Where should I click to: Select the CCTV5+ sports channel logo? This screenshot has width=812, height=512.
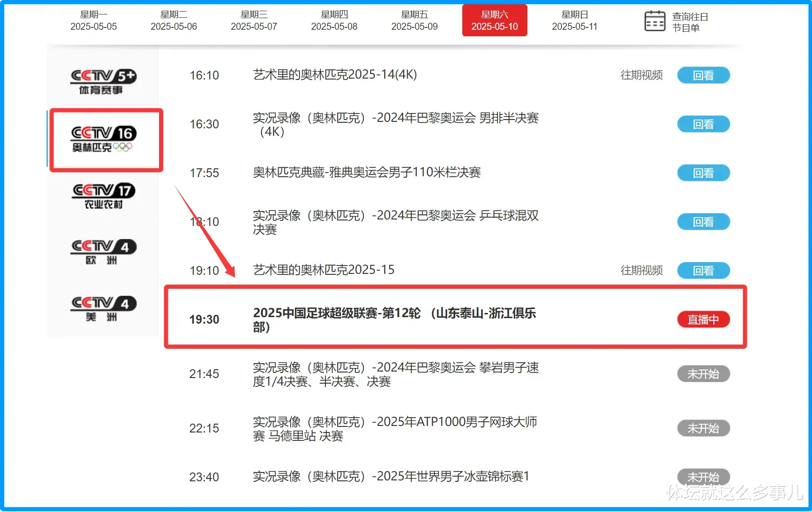point(103,82)
